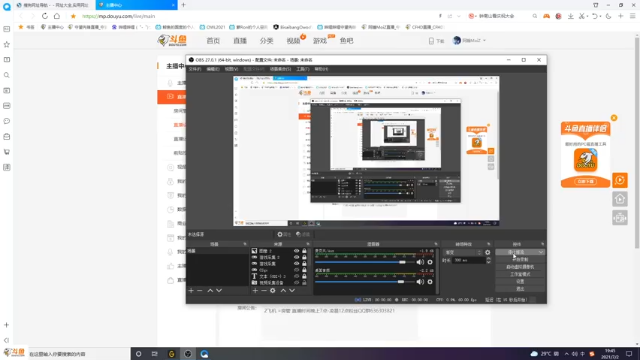Click 直播 in Douyu navigation
This screenshot has height=360, width=640.
click(240, 41)
